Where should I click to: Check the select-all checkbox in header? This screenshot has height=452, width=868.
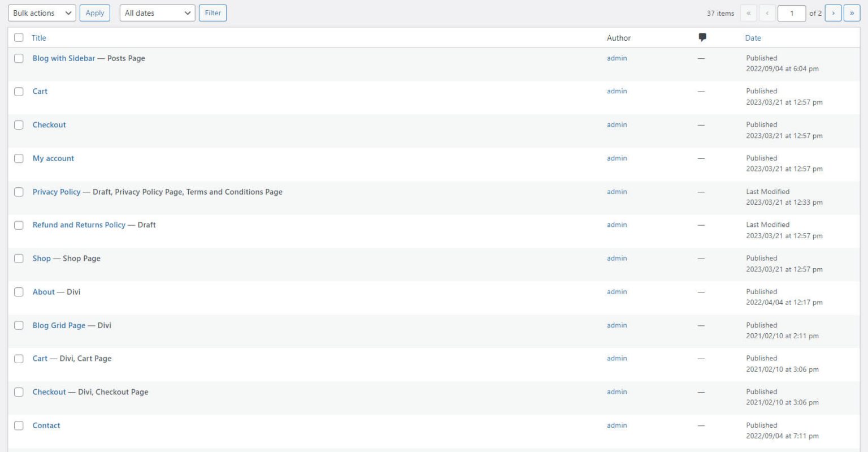coord(19,37)
